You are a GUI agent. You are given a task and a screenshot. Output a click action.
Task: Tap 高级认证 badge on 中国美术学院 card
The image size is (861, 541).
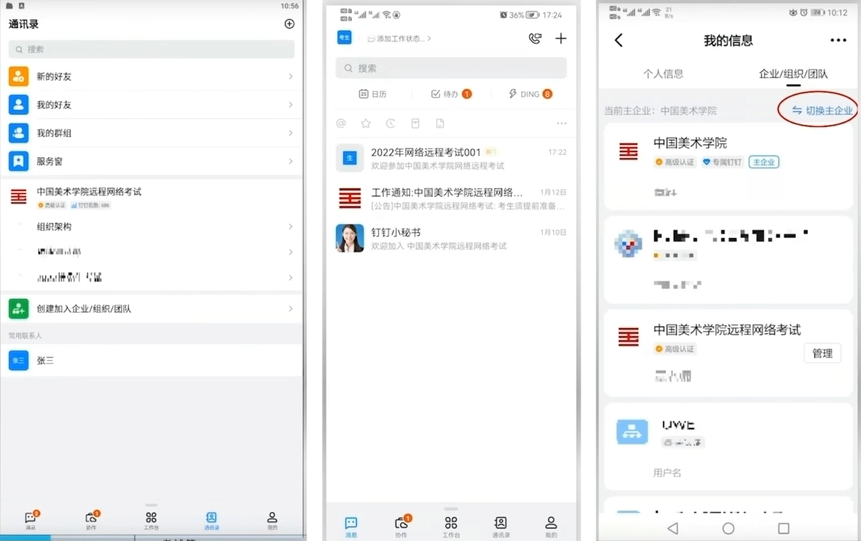point(675,162)
